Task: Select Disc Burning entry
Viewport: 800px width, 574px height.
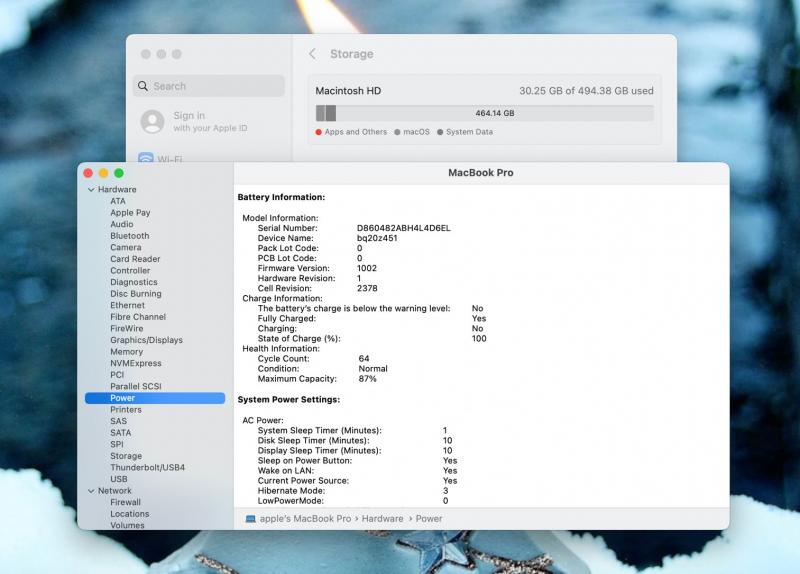Action: click(136, 294)
